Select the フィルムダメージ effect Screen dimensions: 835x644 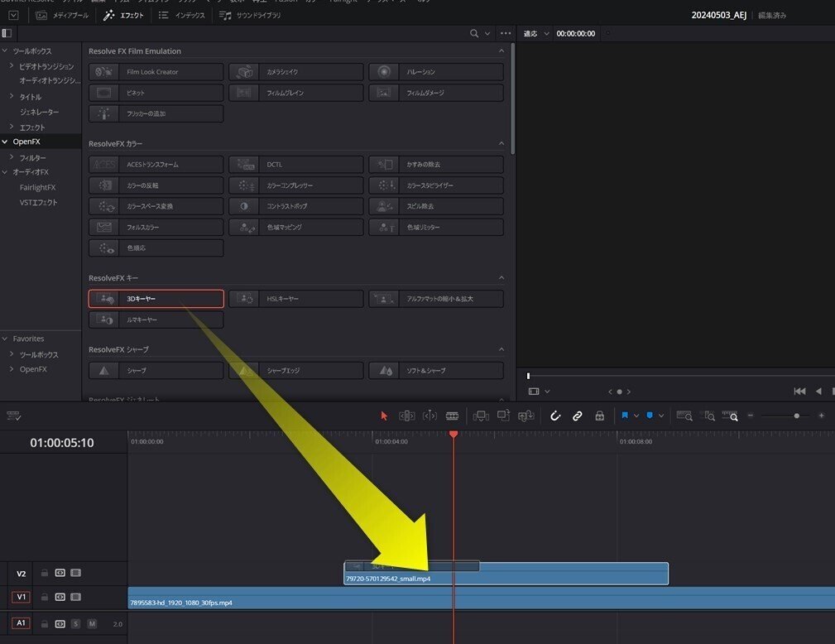[436, 93]
